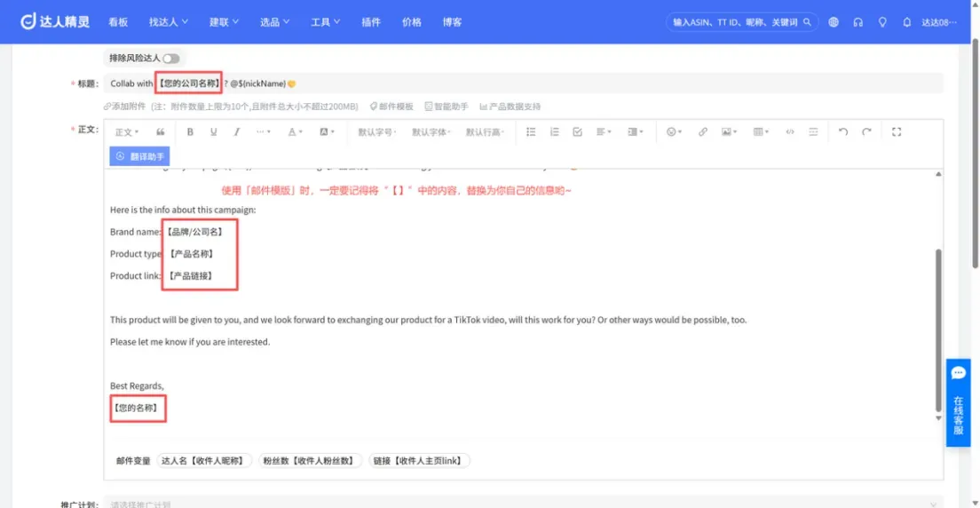Expand the more text styles menu

point(264,132)
